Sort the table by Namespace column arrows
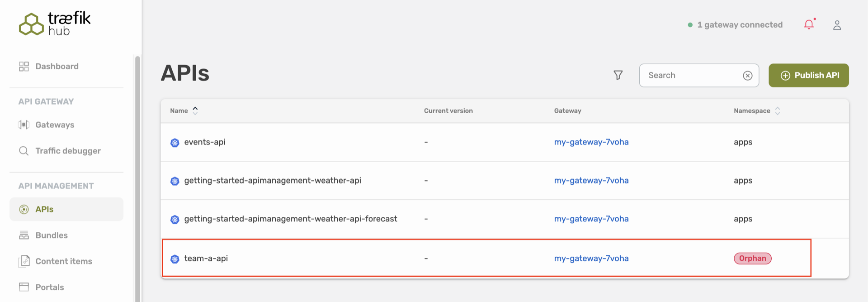 click(x=778, y=111)
